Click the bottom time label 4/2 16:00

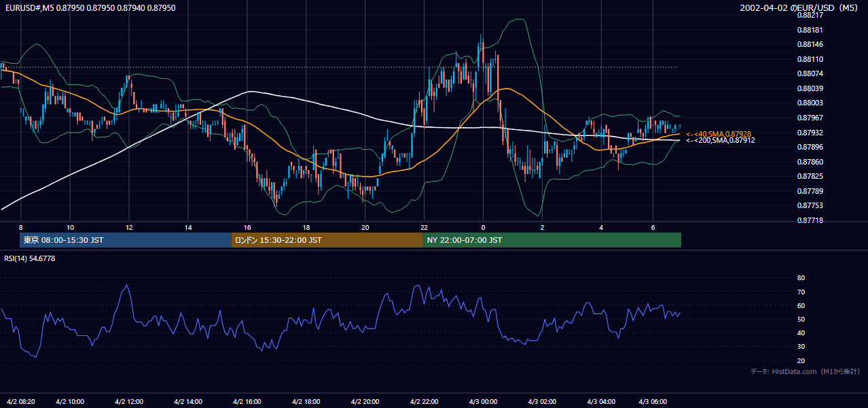(247, 401)
